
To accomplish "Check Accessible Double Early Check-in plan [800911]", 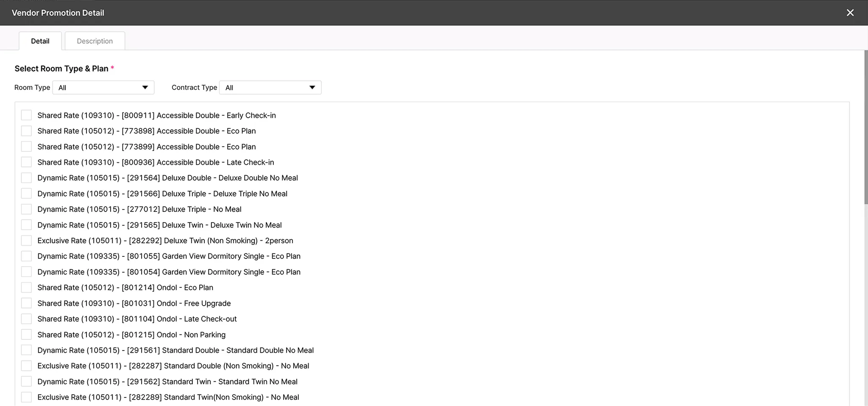I will [x=26, y=115].
